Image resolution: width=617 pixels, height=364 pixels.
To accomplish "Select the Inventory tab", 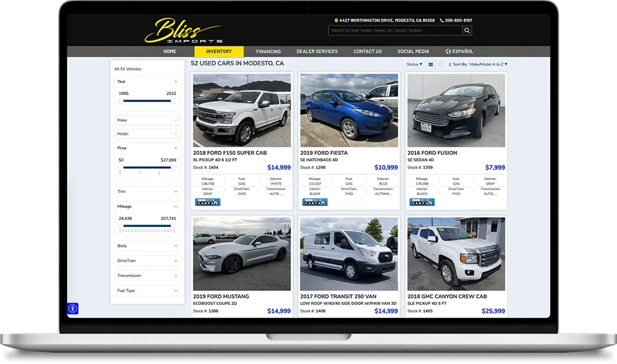I will (219, 51).
